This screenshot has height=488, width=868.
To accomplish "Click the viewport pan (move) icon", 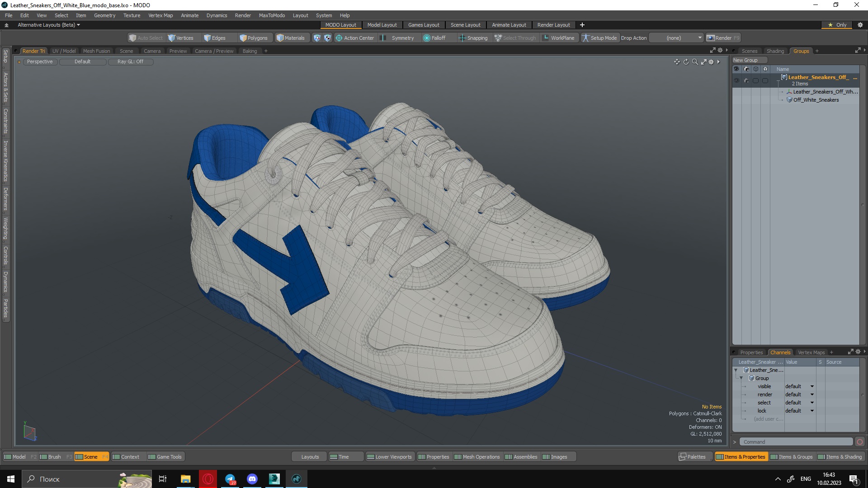I will click(x=677, y=62).
